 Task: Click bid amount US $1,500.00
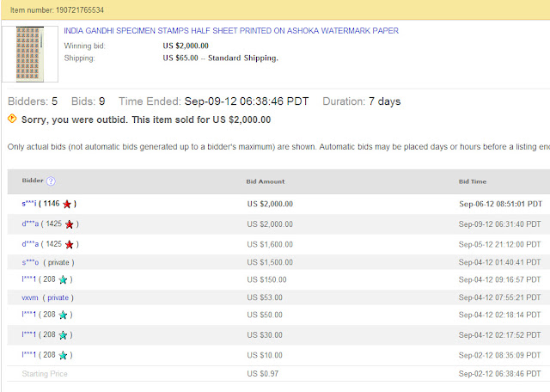tap(270, 262)
